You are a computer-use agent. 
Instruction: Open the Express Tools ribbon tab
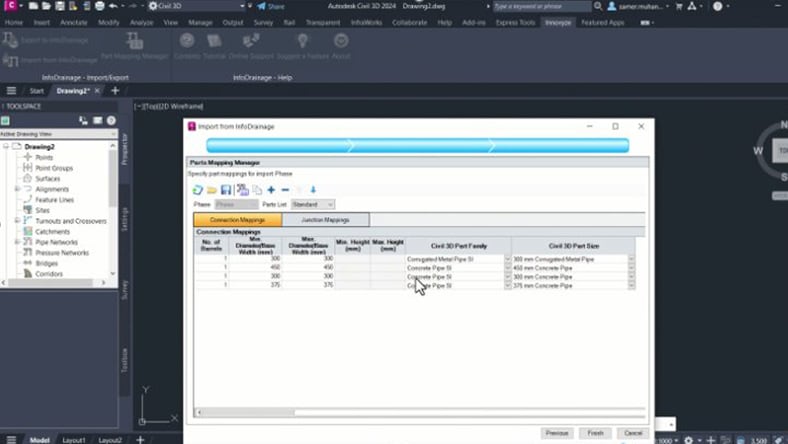pos(515,23)
